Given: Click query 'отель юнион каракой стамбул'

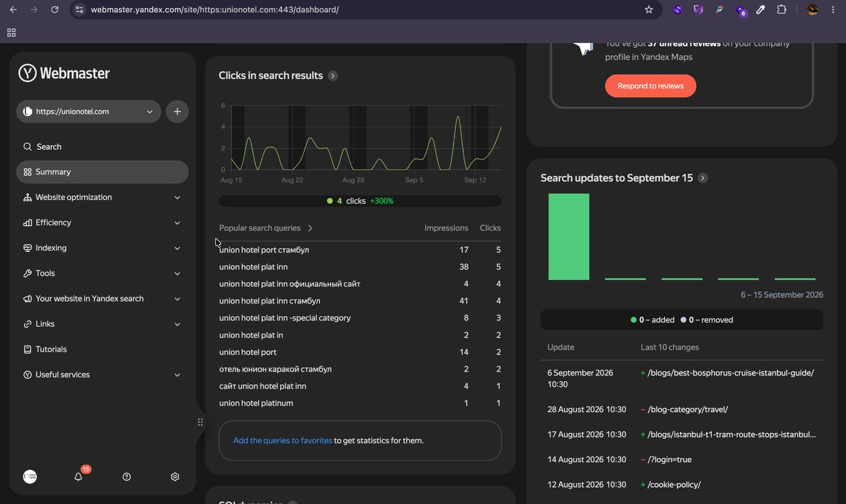Looking at the screenshot, I should [276, 369].
